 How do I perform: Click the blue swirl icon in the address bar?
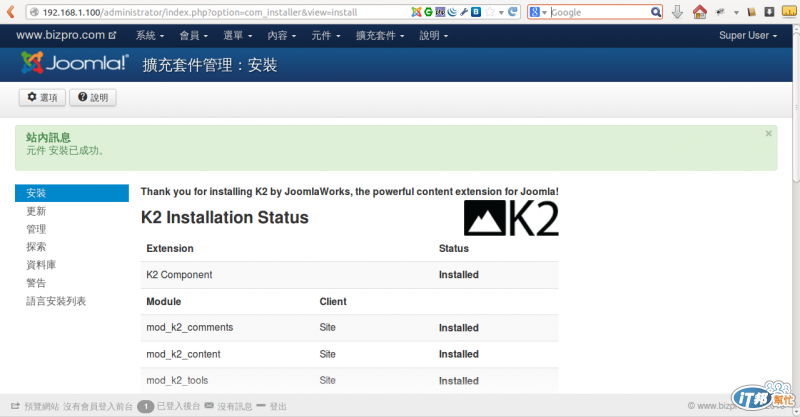click(452, 12)
